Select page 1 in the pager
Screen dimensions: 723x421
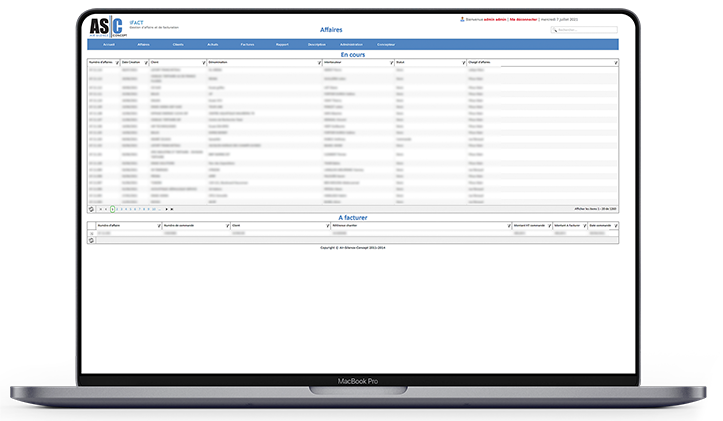point(113,209)
